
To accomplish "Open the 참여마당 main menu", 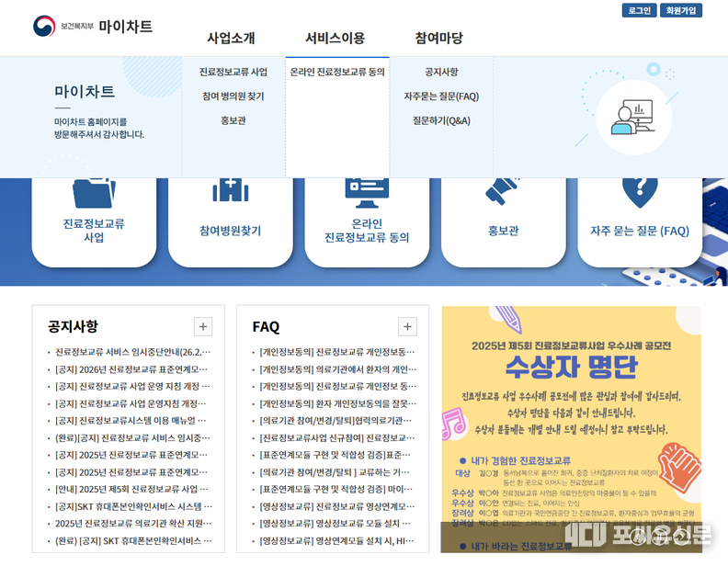I will point(438,39).
